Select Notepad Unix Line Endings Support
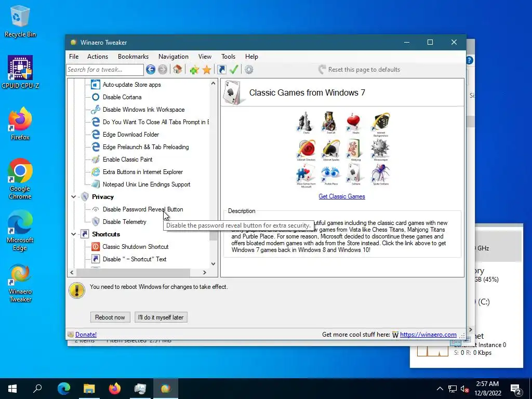The width and height of the screenshot is (532, 399). 146,184
